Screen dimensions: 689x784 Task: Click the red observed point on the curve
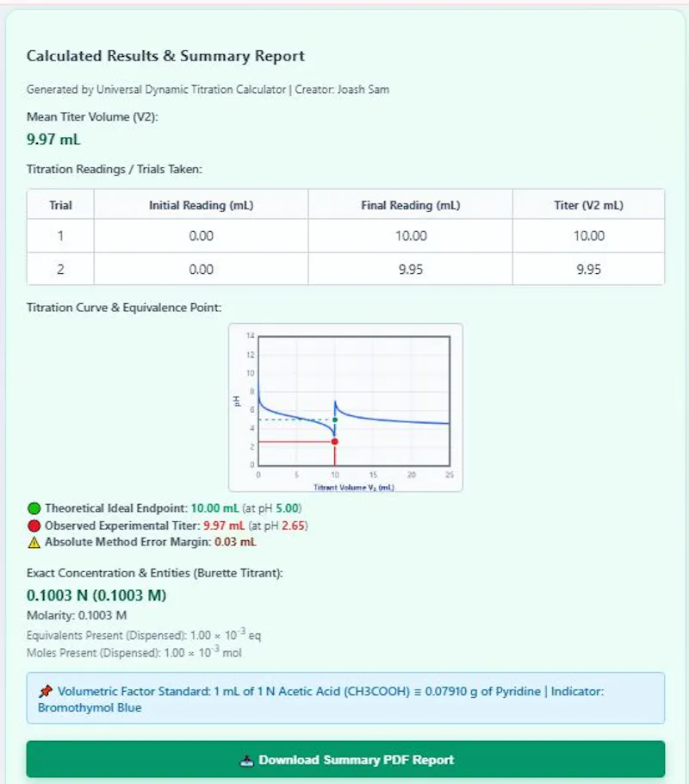[334, 441]
